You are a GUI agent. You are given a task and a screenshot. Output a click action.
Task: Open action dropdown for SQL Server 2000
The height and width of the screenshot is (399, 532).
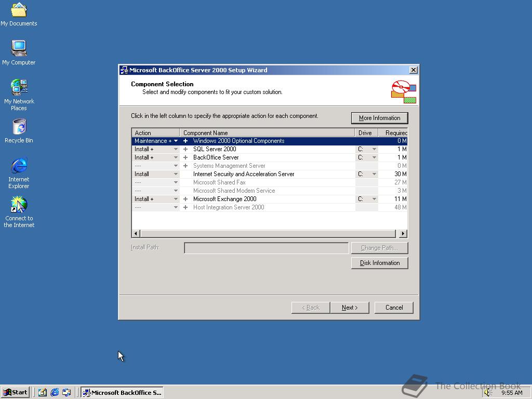click(x=176, y=149)
